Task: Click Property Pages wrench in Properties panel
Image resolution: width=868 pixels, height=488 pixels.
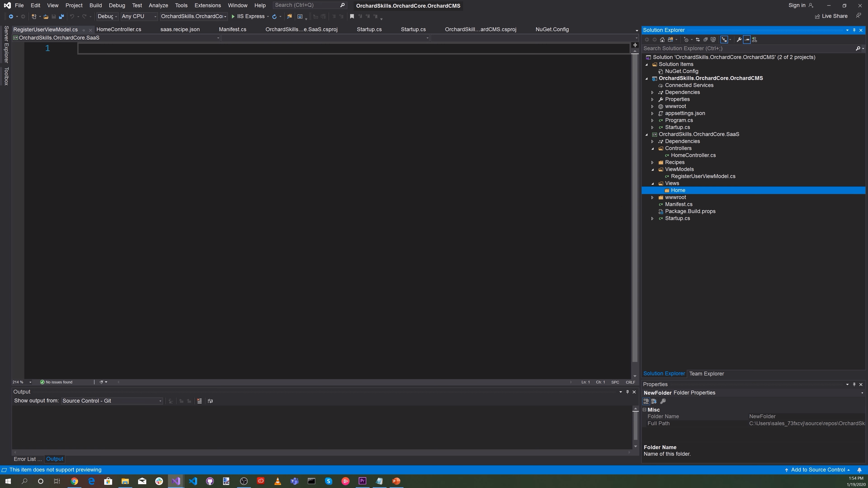Action: point(663,401)
